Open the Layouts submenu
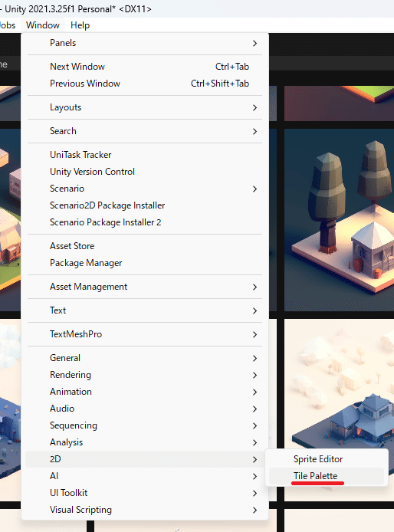Image resolution: width=394 pixels, height=532 pixels. (145, 107)
